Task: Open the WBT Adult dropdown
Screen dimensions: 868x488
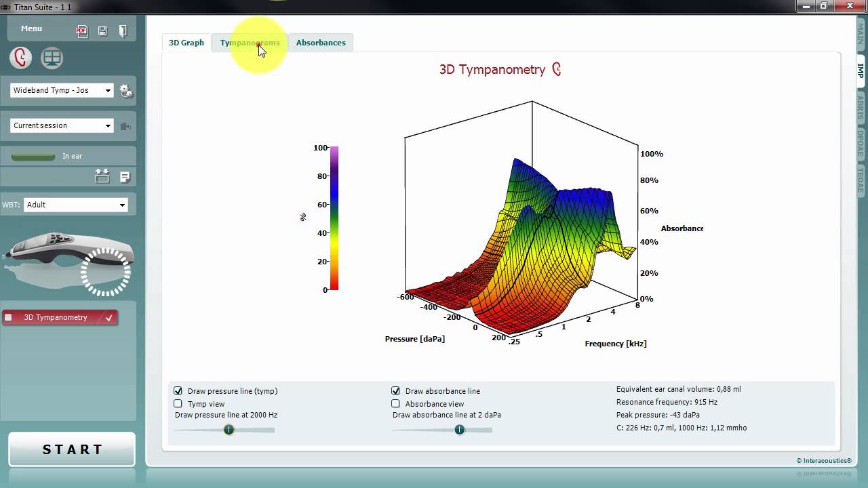Action: 76,205
